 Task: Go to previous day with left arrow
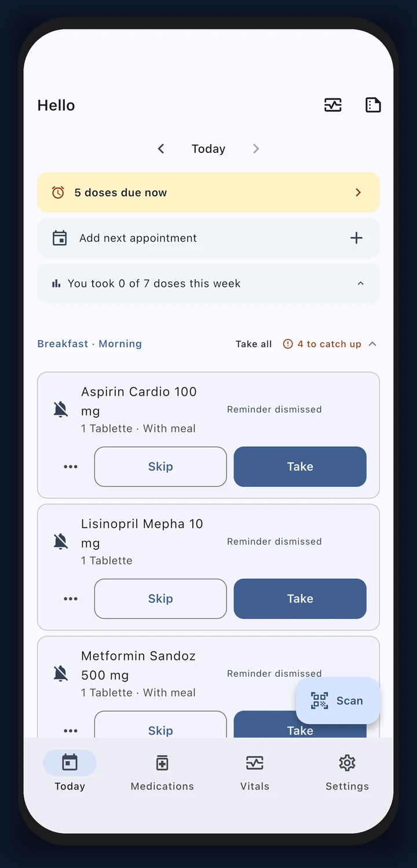tap(161, 149)
